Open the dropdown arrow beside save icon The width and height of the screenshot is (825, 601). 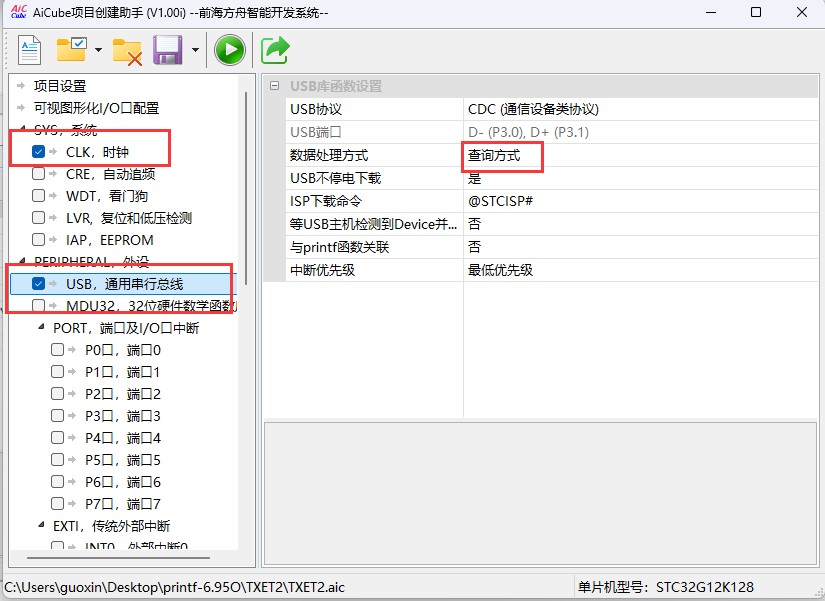[195, 50]
